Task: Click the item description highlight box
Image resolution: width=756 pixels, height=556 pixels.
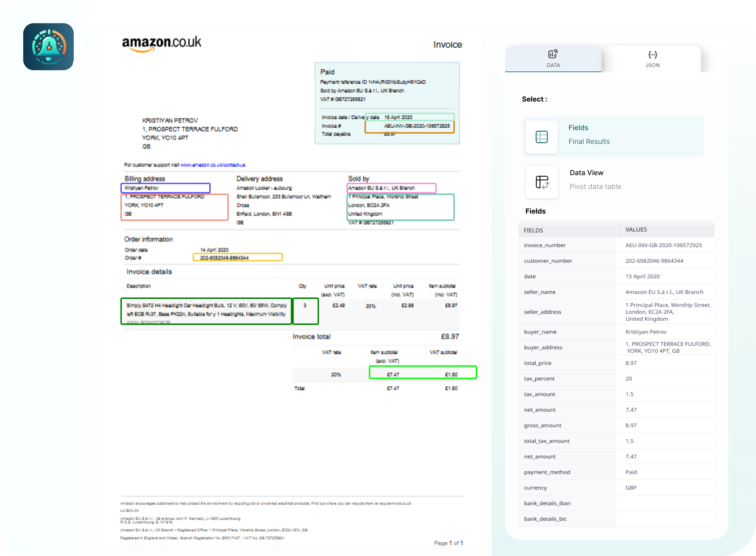Action: [206, 311]
